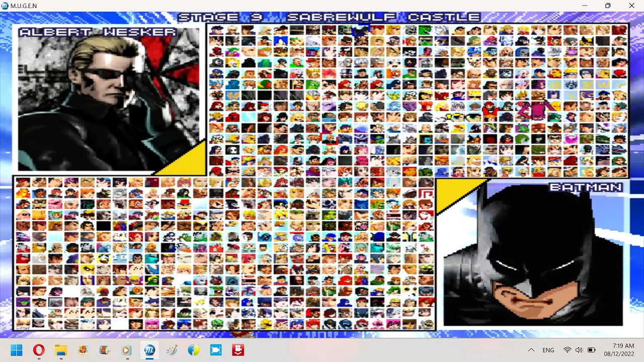Launch Opera browser from the taskbar
This screenshot has height=362, width=644.
(39, 350)
